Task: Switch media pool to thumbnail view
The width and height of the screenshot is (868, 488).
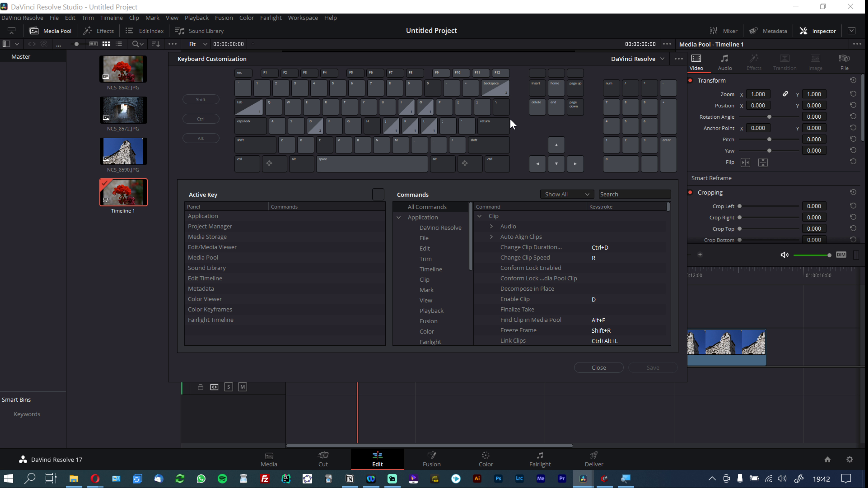Action: pyautogui.click(x=106, y=44)
